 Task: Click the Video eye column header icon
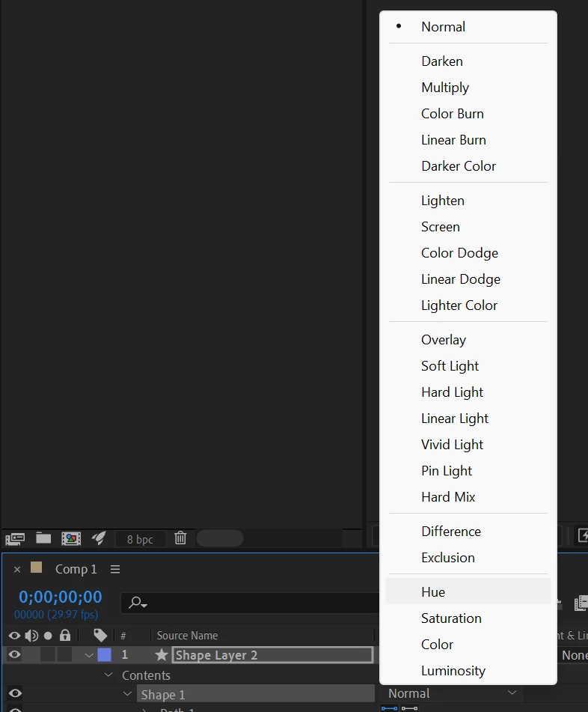tap(14, 636)
